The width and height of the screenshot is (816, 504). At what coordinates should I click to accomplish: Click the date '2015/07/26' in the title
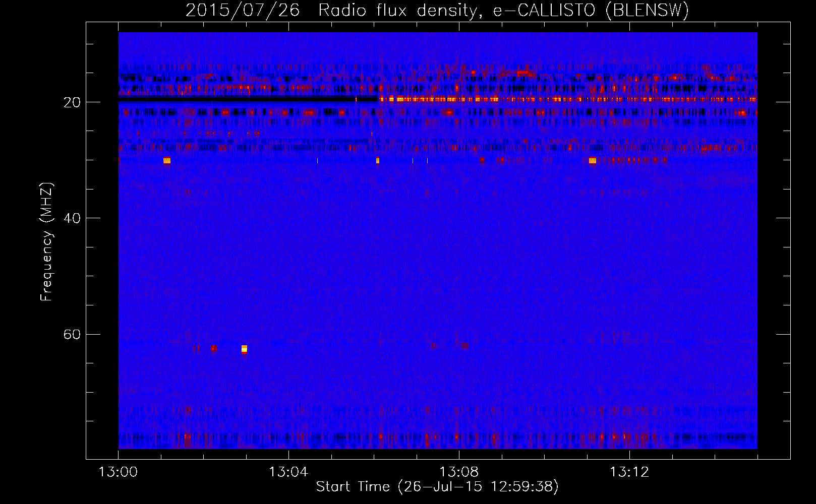pos(243,10)
